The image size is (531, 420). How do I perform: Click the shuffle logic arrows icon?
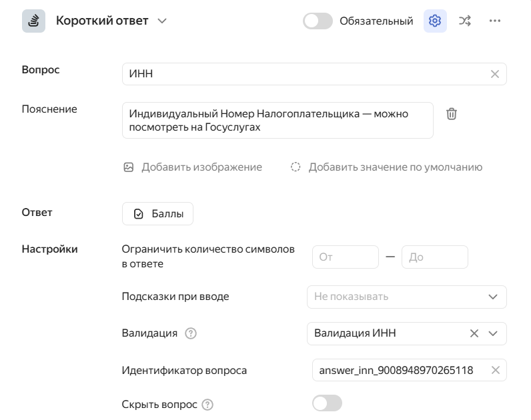coord(465,21)
